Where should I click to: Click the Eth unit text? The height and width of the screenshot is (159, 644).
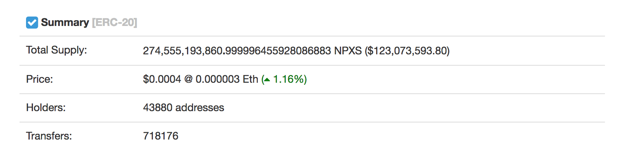pos(250,79)
